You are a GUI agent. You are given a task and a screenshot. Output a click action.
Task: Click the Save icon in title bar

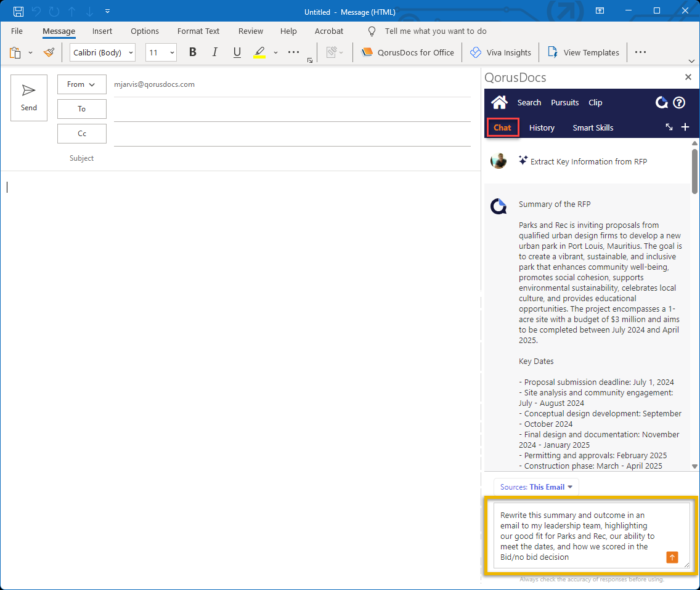[x=18, y=12]
